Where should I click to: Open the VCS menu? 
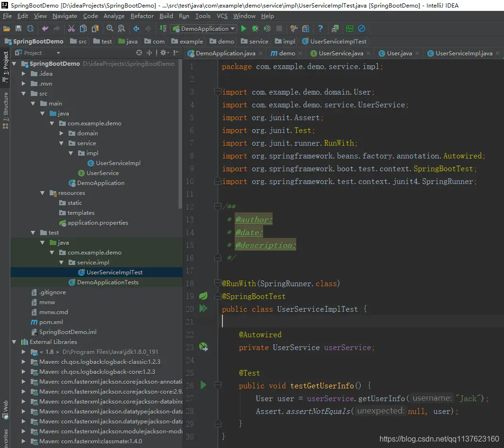222,16
